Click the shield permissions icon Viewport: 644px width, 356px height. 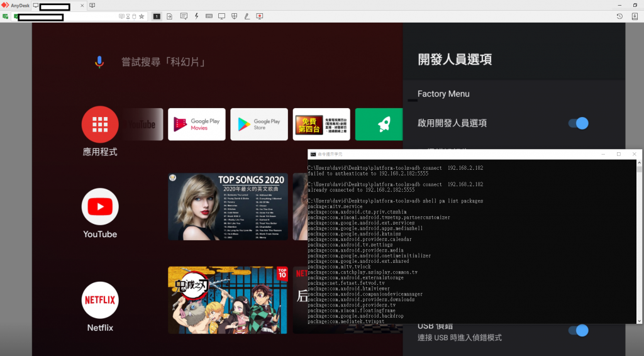[x=234, y=16]
